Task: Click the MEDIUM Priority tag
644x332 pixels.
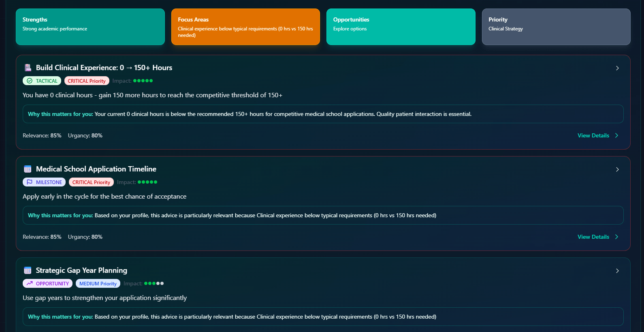Action: click(x=98, y=283)
